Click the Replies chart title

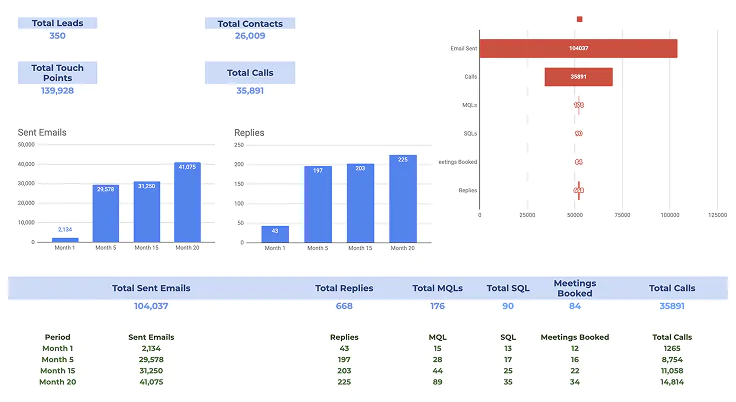(x=249, y=132)
